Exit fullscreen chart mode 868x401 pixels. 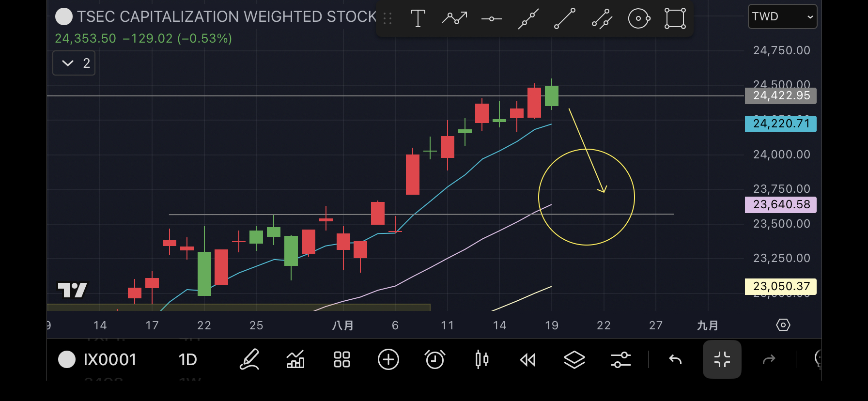point(722,359)
